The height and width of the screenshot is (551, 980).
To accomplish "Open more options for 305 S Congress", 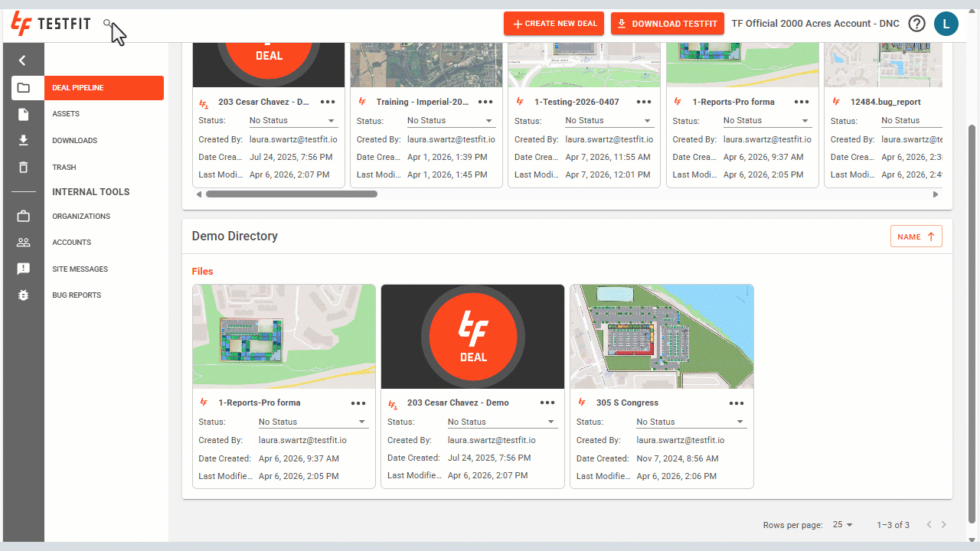I will tap(737, 403).
